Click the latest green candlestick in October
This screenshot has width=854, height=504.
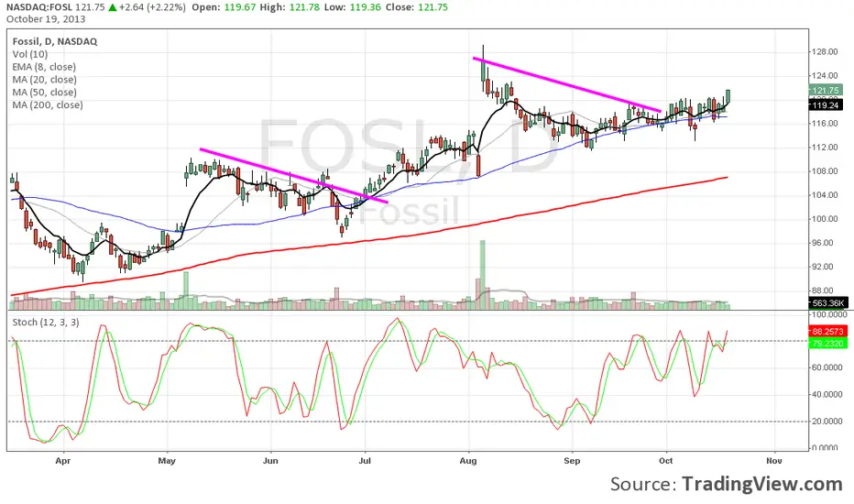point(728,96)
